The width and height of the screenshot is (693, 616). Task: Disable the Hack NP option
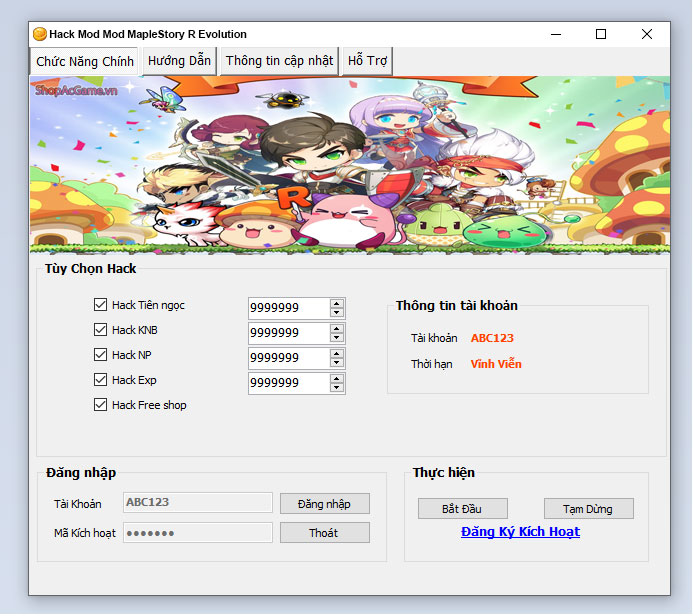click(x=100, y=354)
